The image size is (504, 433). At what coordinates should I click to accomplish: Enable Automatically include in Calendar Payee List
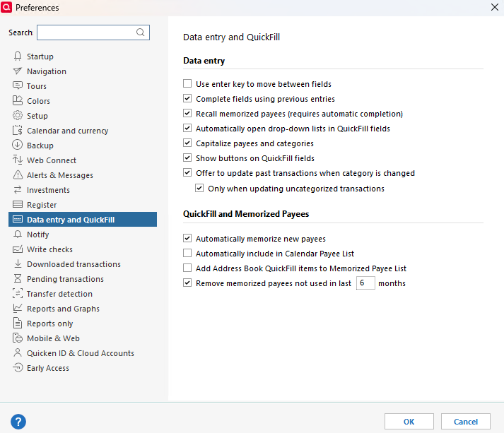[x=187, y=253]
